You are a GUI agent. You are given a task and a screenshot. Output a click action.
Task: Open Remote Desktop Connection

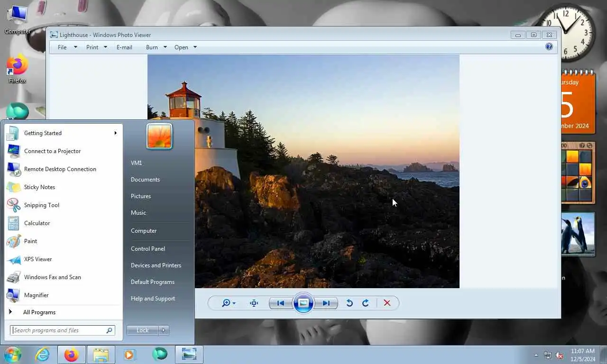click(64, 169)
